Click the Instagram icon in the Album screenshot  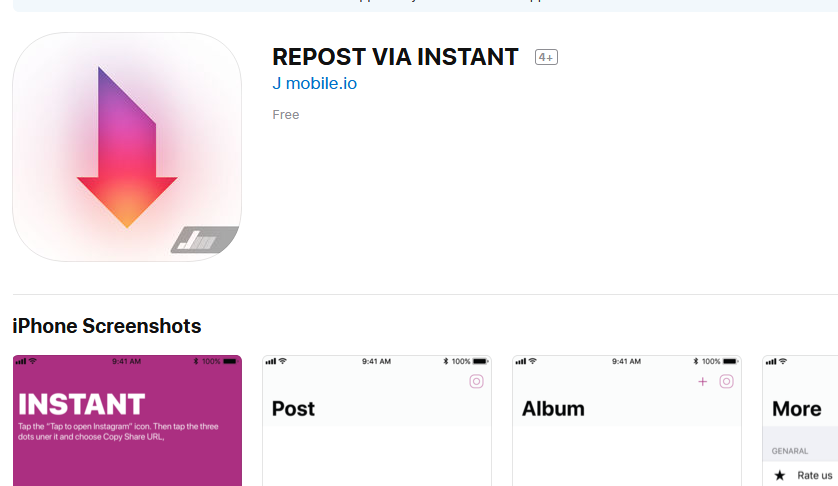tap(727, 381)
